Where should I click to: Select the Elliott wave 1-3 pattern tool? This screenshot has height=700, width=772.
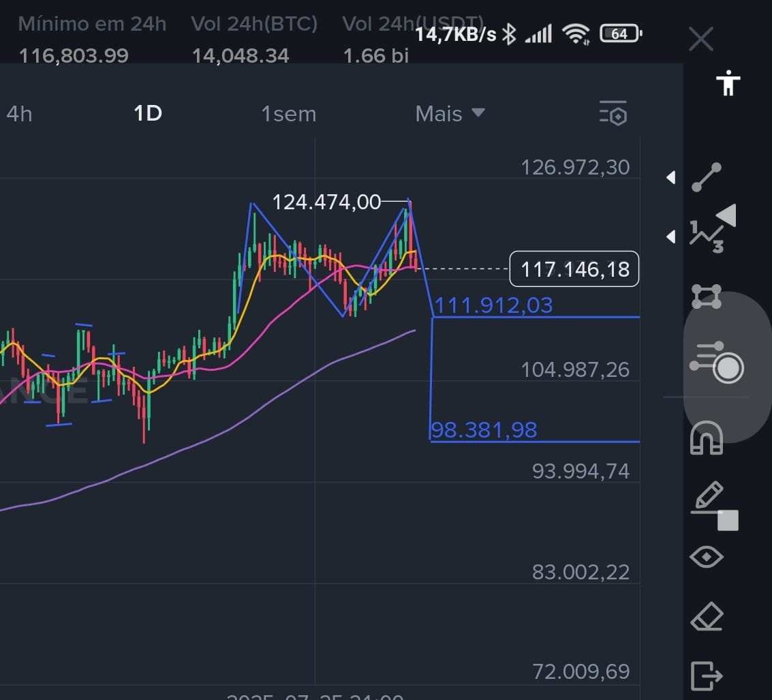click(707, 236)
